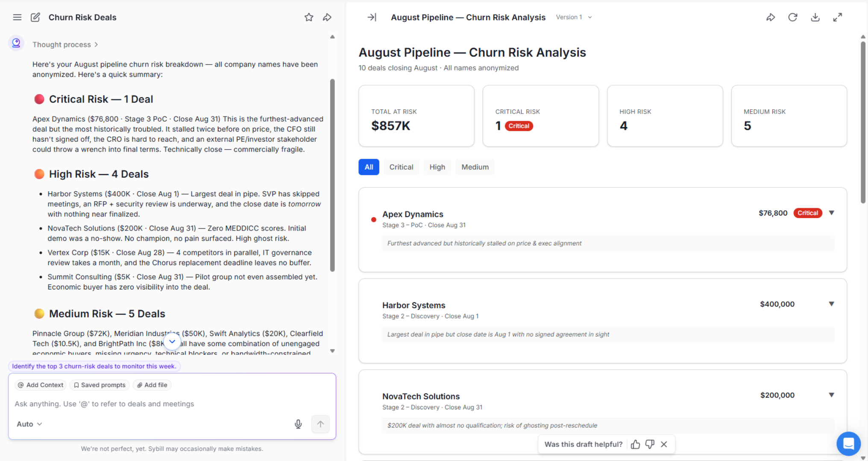Screen dimensions: 868x461
Task: Give thumbs up on draft
Action: pos(636,444)
